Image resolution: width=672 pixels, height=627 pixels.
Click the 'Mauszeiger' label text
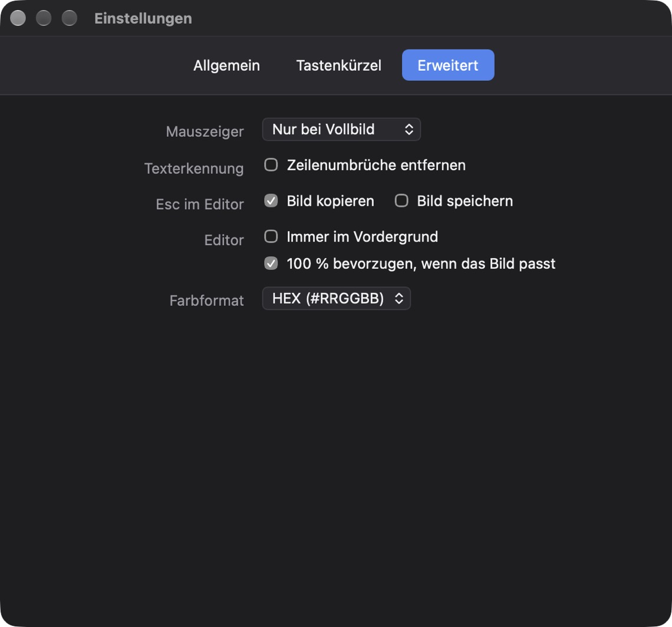[x=205, y=131]
